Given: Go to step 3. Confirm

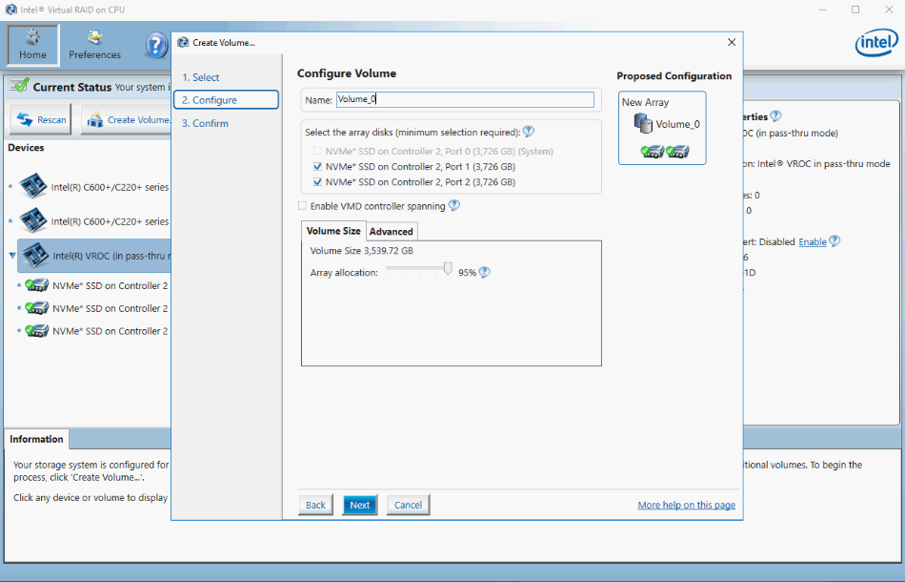Looking at the screenshot, I should 205,124.
